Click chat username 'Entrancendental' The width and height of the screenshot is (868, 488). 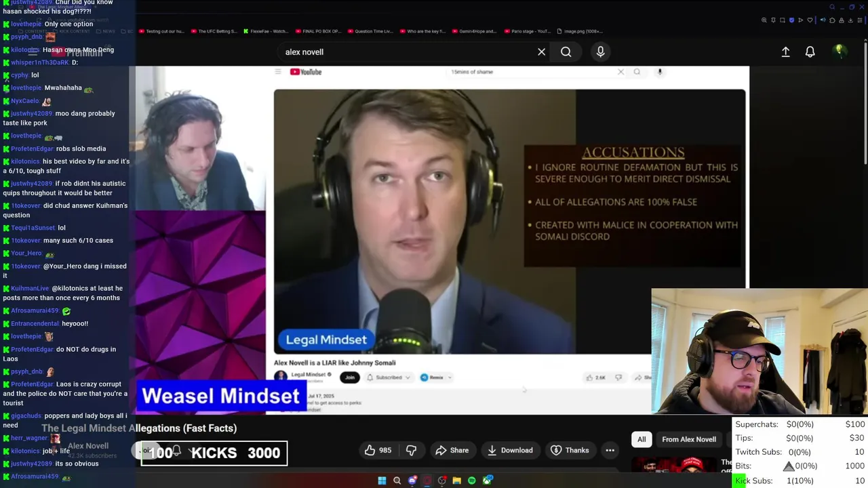pyautogui.click(x=35, y=323)
